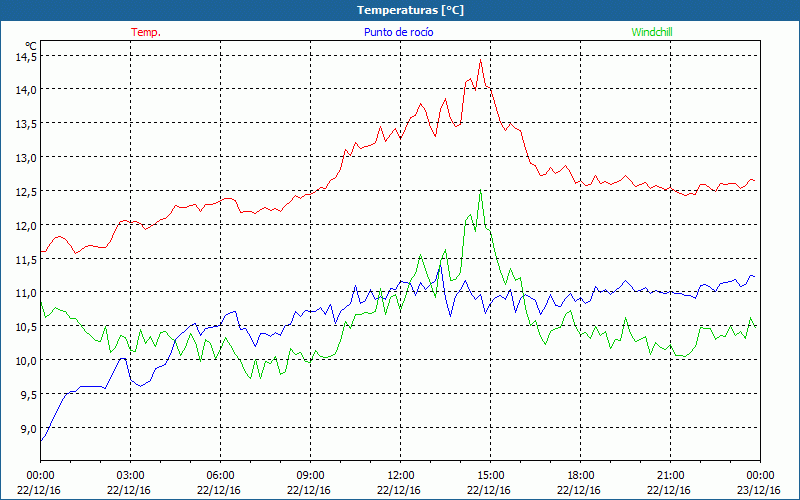Click the 10,0 y-axis value
This screenshot has width=800, height=500.
(26, 361)
